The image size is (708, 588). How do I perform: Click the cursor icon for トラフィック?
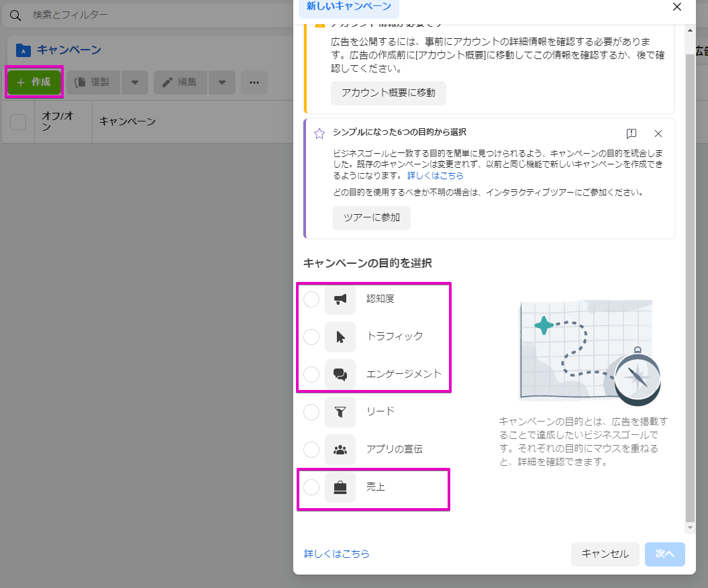click(x=340, y=337)
